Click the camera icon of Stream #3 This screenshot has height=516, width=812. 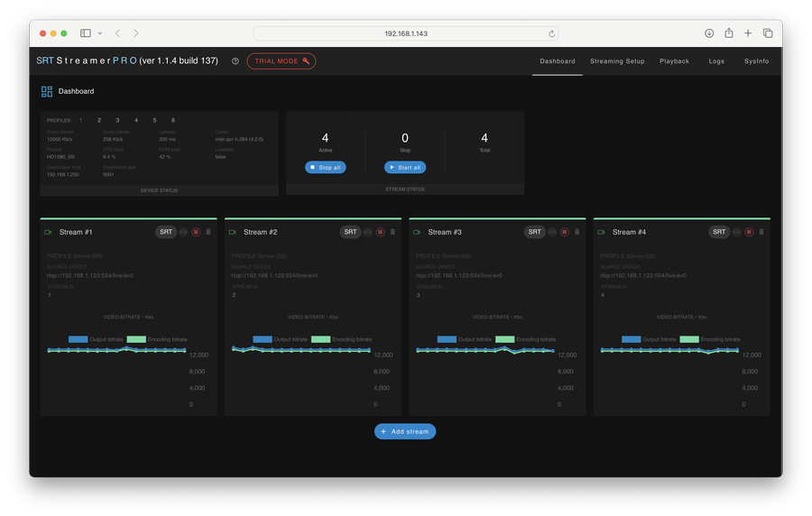(x=417, y=232)
